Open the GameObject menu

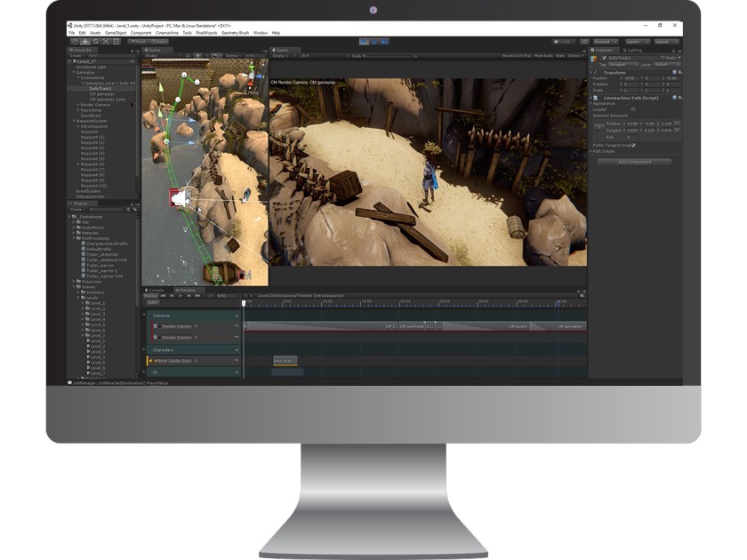pos(116,33)
